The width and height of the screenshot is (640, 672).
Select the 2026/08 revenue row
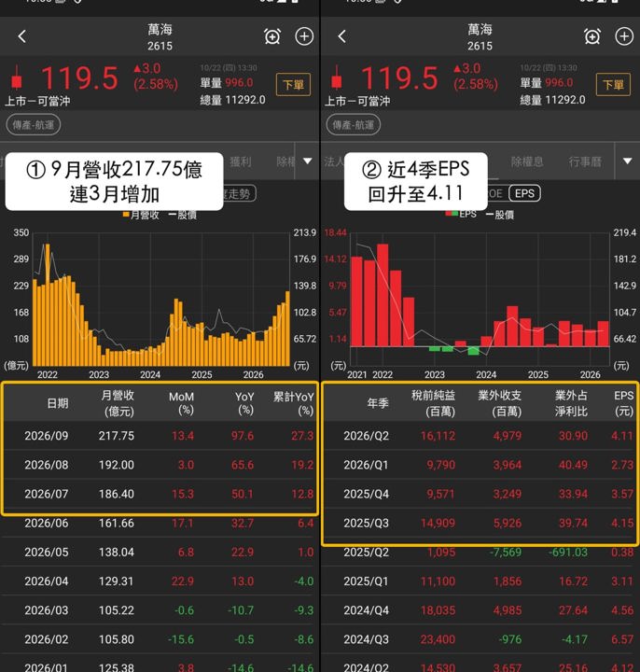coord(160,465)
